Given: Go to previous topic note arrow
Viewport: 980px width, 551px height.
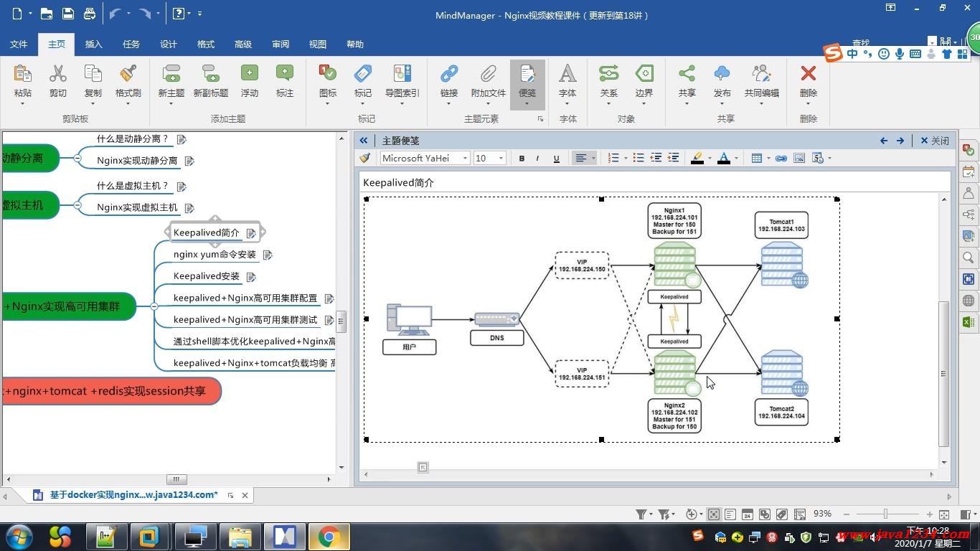Looking at the screenshot, I should pos(884,141).
